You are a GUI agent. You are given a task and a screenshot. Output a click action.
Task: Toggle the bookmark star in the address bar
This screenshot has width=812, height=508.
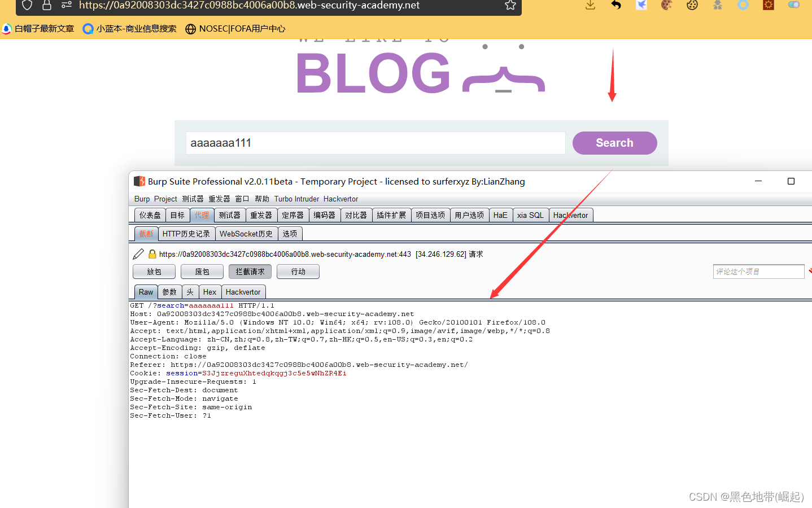510,5
